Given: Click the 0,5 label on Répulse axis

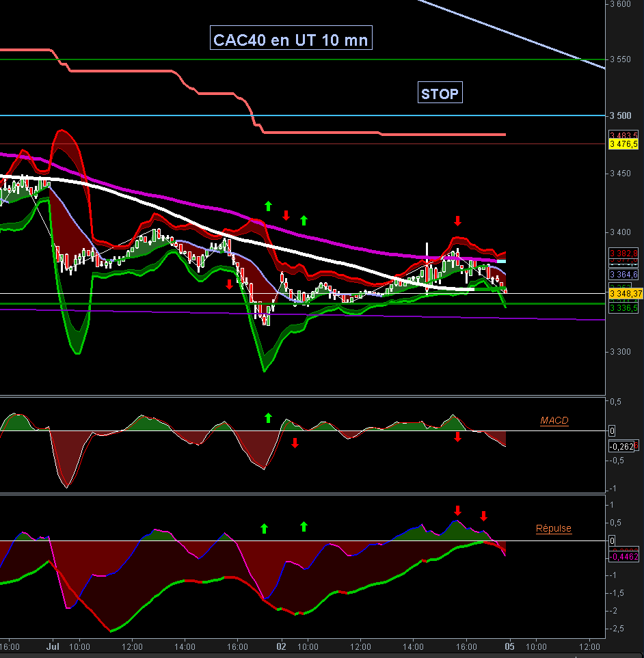Looking at the screenshot, I should click(x=616, y=523).
